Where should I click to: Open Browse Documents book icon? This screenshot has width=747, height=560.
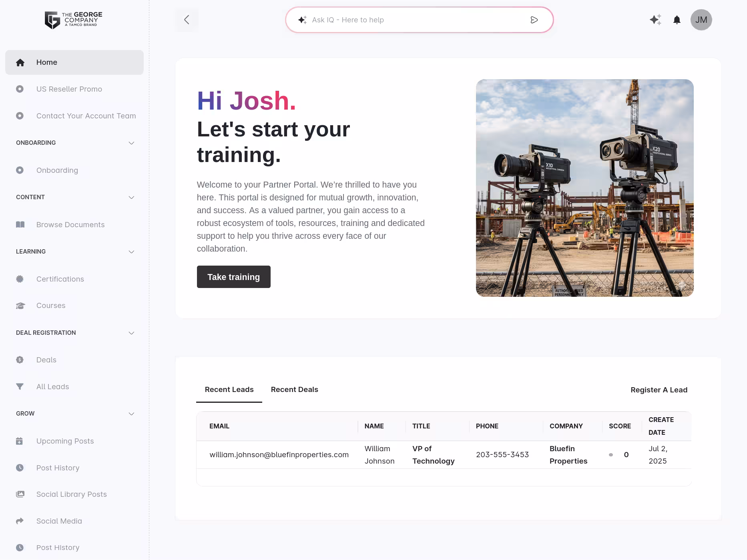coord(20,224)
